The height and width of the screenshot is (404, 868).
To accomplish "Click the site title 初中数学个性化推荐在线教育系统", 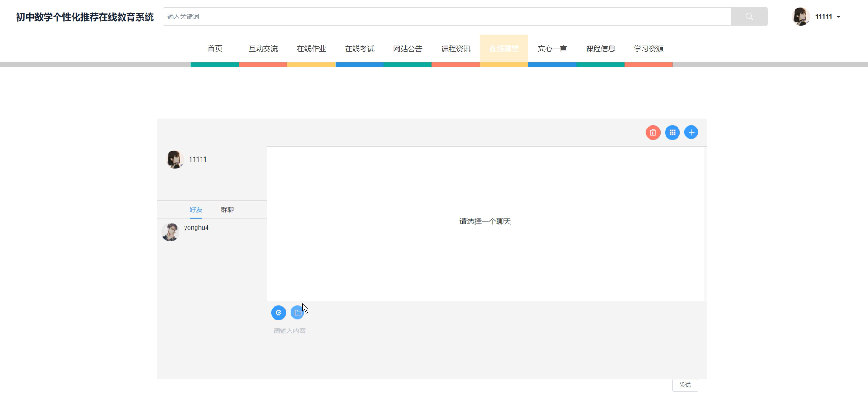I will [85, 17].
